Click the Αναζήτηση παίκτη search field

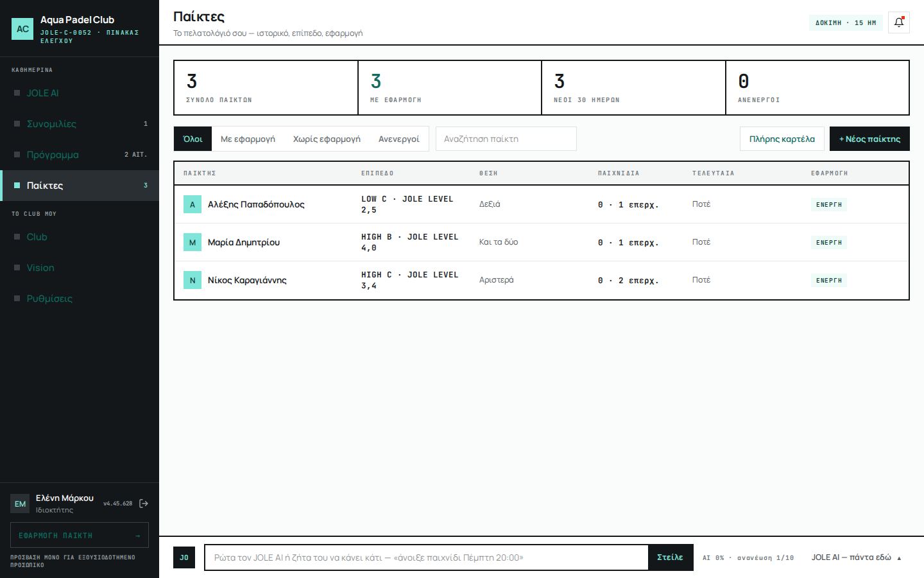click(506, 139)
